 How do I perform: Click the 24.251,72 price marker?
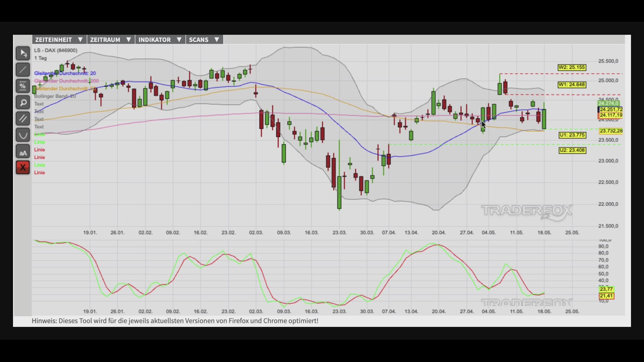tap(611, 110)
